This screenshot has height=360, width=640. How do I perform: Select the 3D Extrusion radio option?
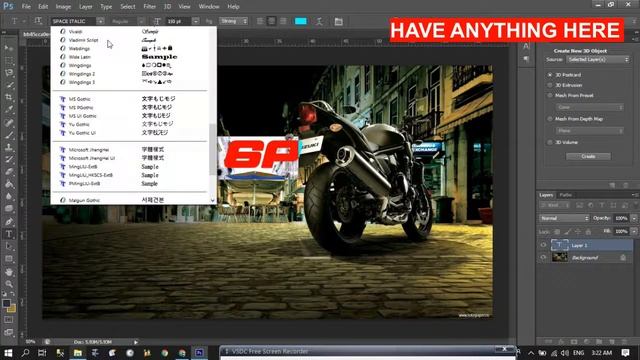point(550,85)
